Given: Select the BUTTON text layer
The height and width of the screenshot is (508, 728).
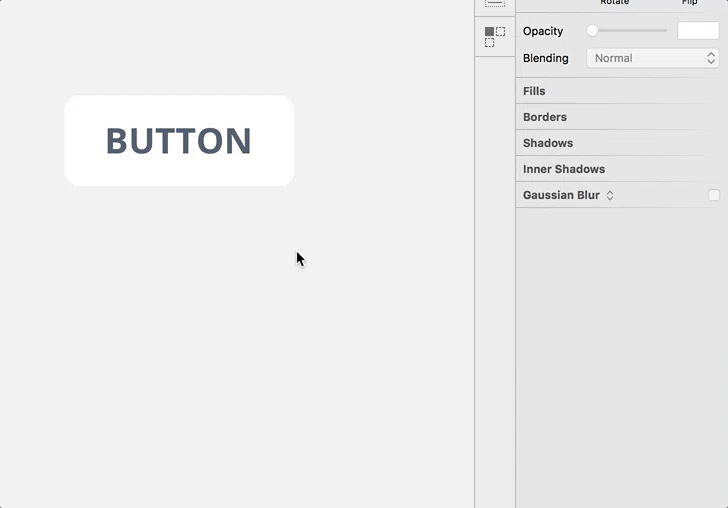Looking at the screenshot, I should pos(179,141).
